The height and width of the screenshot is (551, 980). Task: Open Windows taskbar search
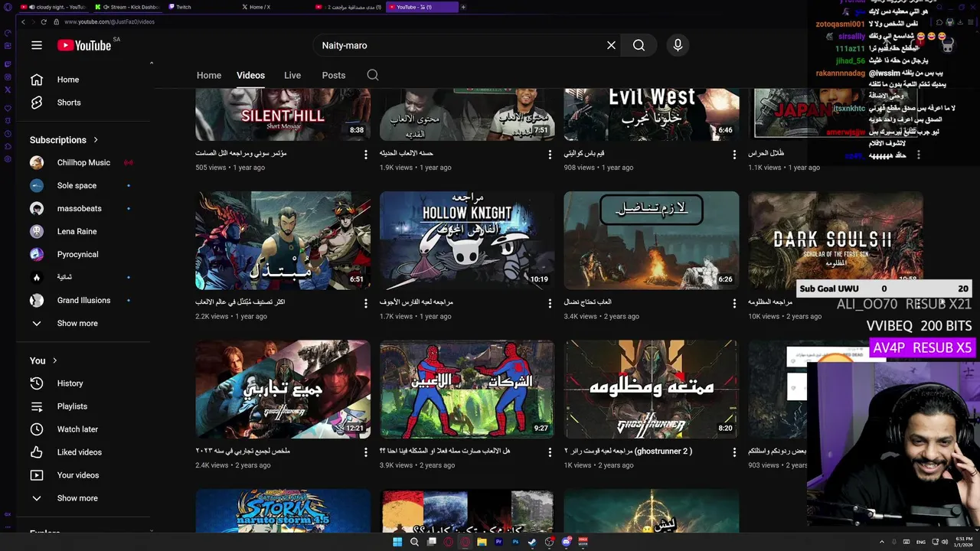click(x=414, y=542)
